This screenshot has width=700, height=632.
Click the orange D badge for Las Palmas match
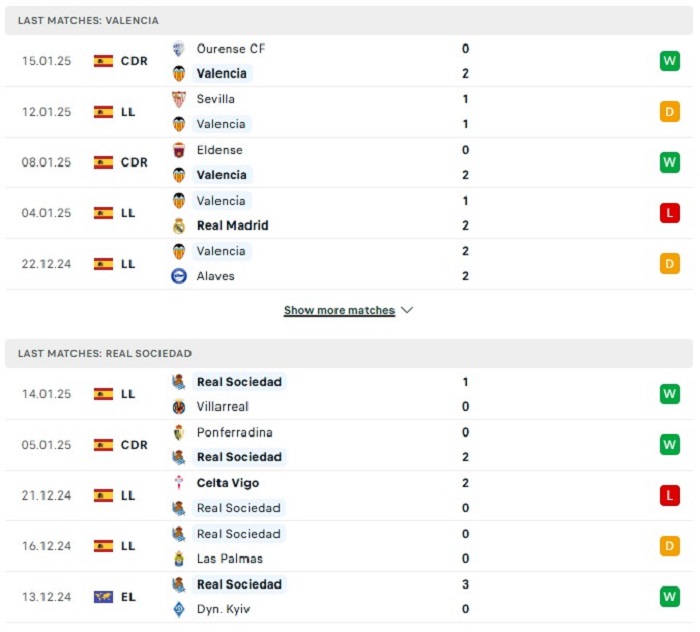670,546
